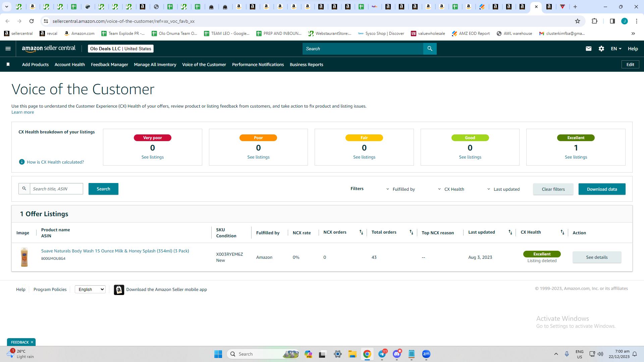Sort by Last updated column arrows

(x=510, y=232)
